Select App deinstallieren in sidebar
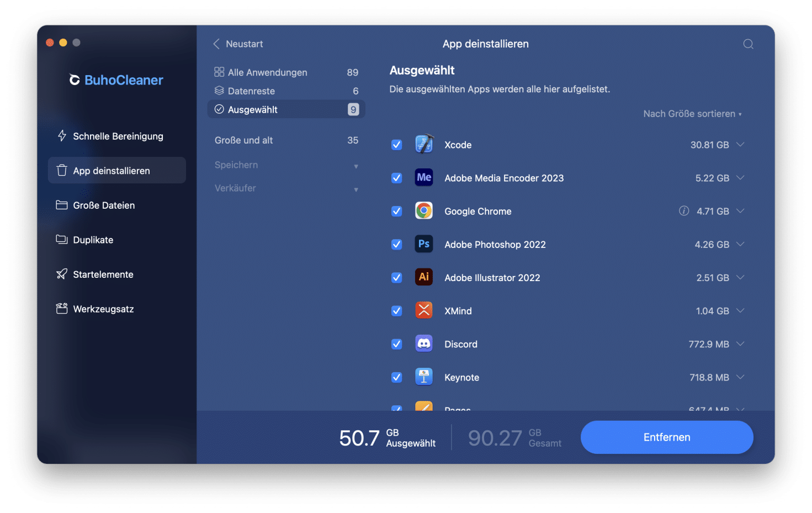 (117, 170)
